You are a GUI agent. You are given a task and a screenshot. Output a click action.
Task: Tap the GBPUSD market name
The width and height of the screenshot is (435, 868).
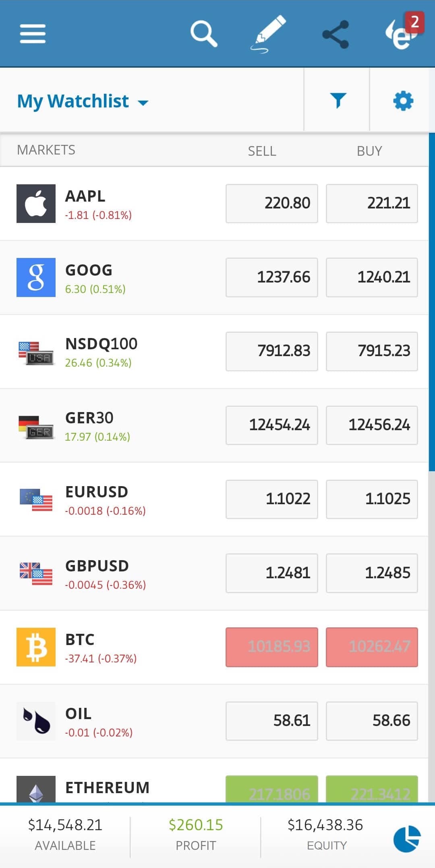click(97, 566)
